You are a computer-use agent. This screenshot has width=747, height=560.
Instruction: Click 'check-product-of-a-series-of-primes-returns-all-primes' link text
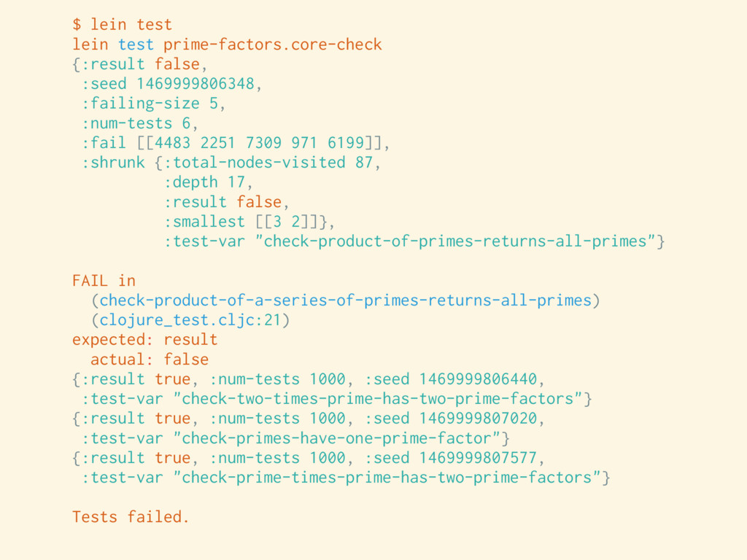[345, 300]
